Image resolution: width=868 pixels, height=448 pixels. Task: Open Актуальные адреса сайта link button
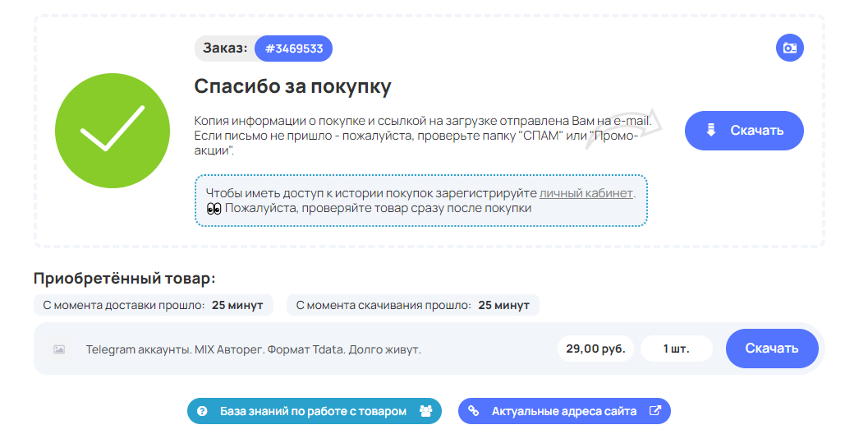[564, 411]
